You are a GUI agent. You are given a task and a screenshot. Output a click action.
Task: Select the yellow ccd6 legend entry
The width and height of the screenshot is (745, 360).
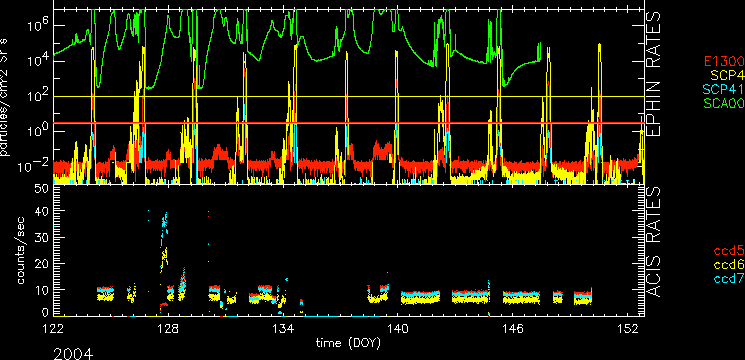coord(729,266)
